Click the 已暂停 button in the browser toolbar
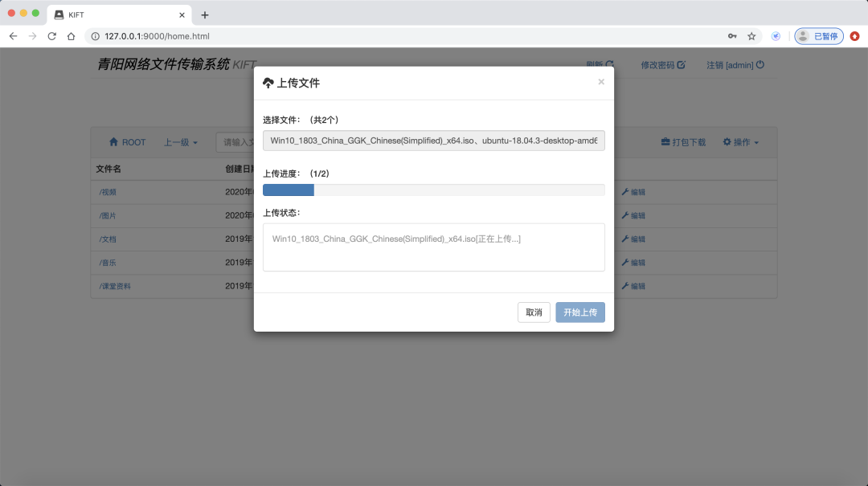 (818, 36)
